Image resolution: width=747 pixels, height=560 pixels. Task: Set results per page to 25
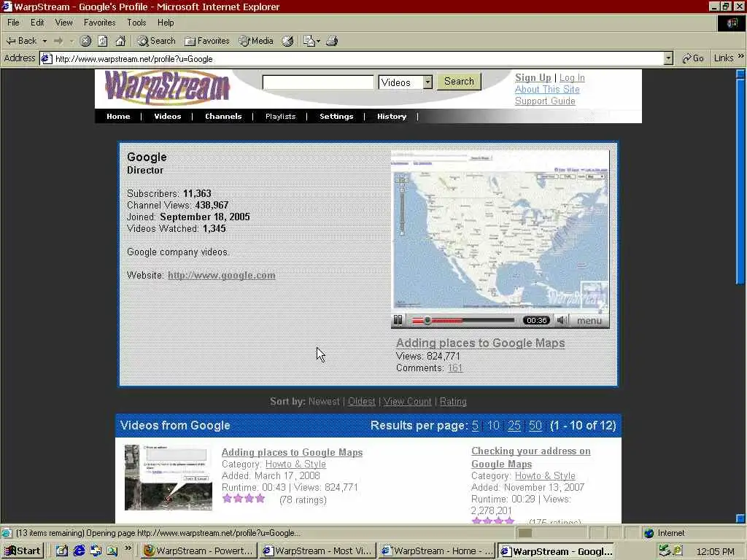[514, 425]
